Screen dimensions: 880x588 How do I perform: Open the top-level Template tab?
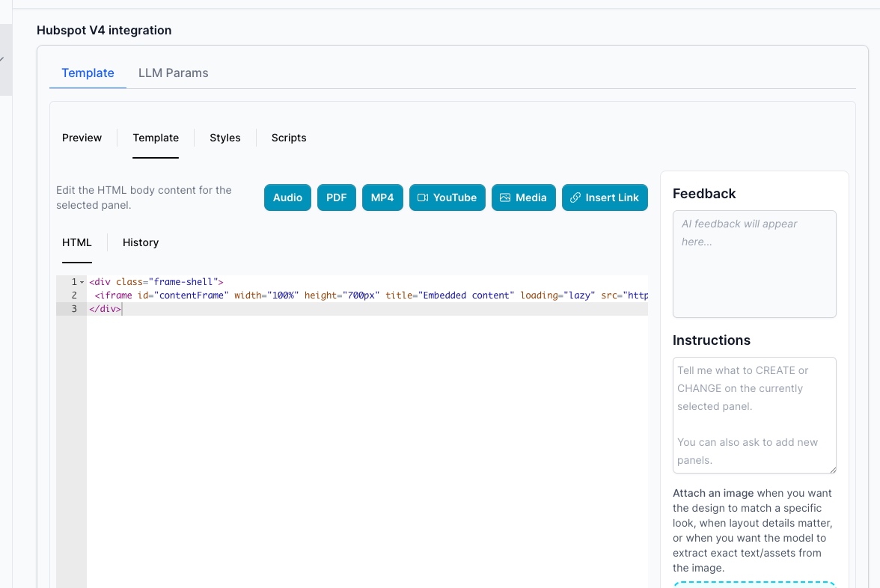[88, 73]
